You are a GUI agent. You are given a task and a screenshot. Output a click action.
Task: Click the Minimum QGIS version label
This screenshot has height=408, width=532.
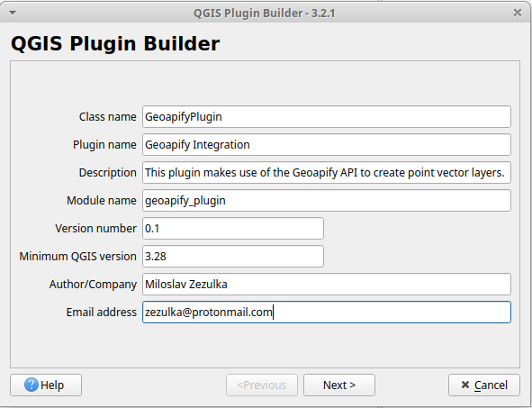(77, 257)
